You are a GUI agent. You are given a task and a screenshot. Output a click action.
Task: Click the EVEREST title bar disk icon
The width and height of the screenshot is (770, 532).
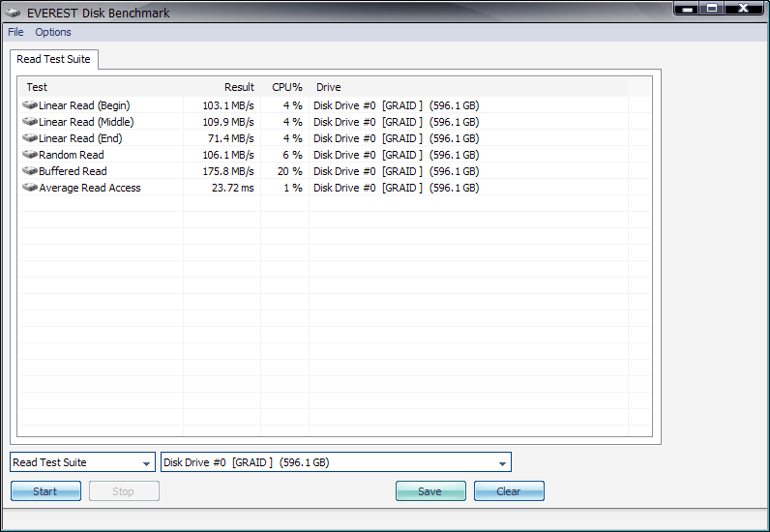coord(13,13)
